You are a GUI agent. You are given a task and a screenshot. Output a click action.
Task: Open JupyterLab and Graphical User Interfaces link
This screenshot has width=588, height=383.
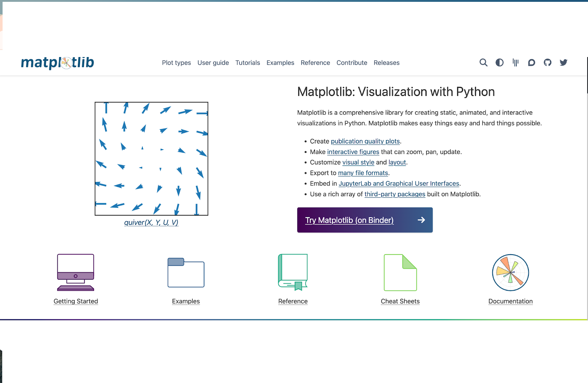tap(399, 183)
